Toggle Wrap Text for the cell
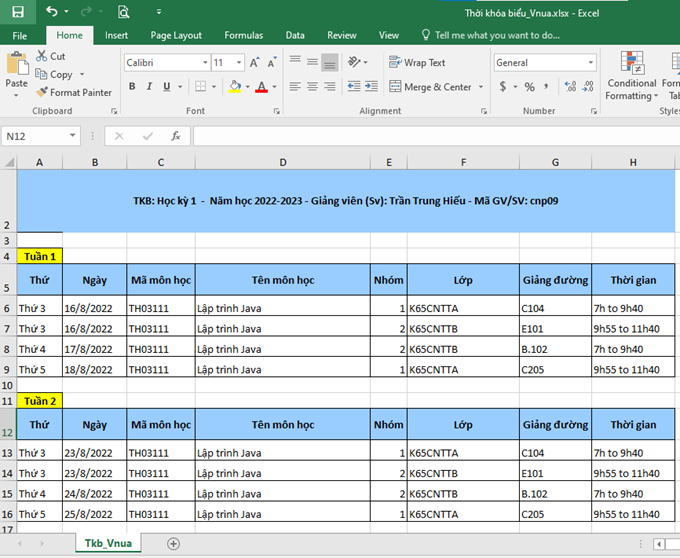Screen dimensions: 680x558 point(417,62)
